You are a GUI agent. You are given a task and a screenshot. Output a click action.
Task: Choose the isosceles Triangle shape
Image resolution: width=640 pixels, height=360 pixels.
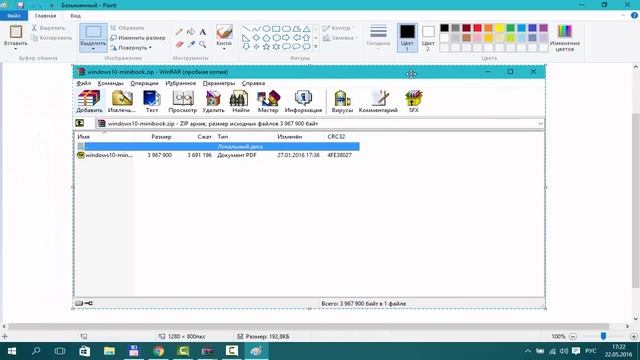(307, 29)
